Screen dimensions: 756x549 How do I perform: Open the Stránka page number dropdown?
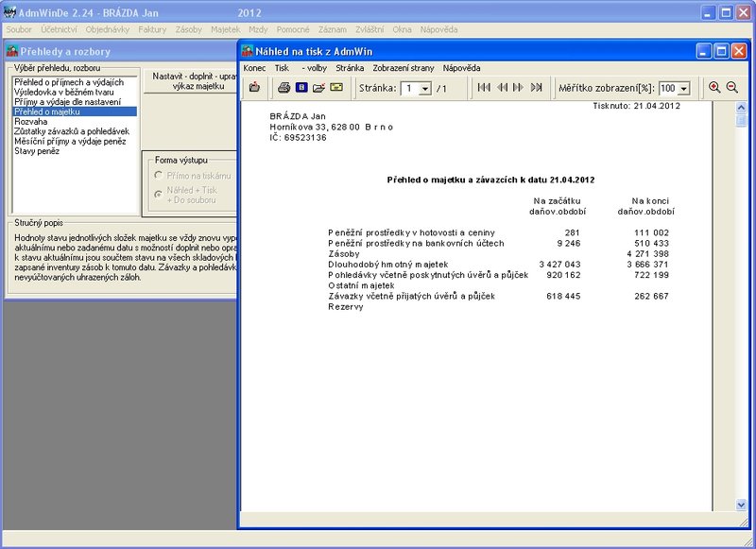click(x=424, y=89)
